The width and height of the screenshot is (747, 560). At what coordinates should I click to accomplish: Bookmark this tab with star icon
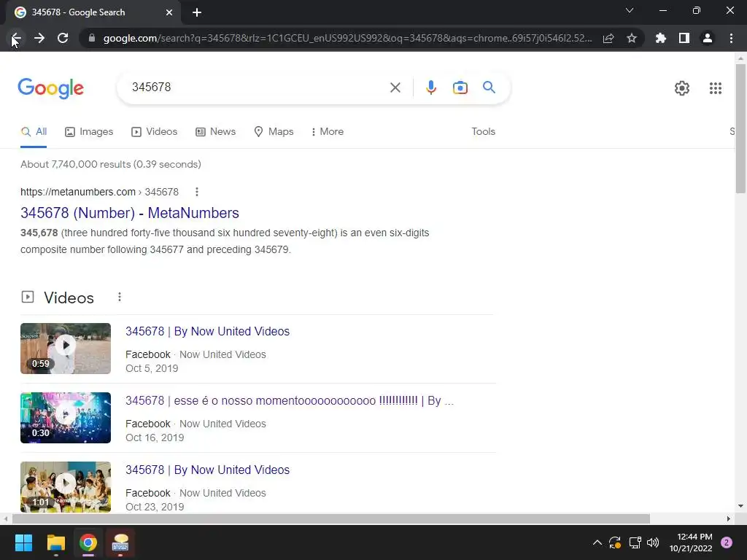pyautogui.click(x=632, y=38)
